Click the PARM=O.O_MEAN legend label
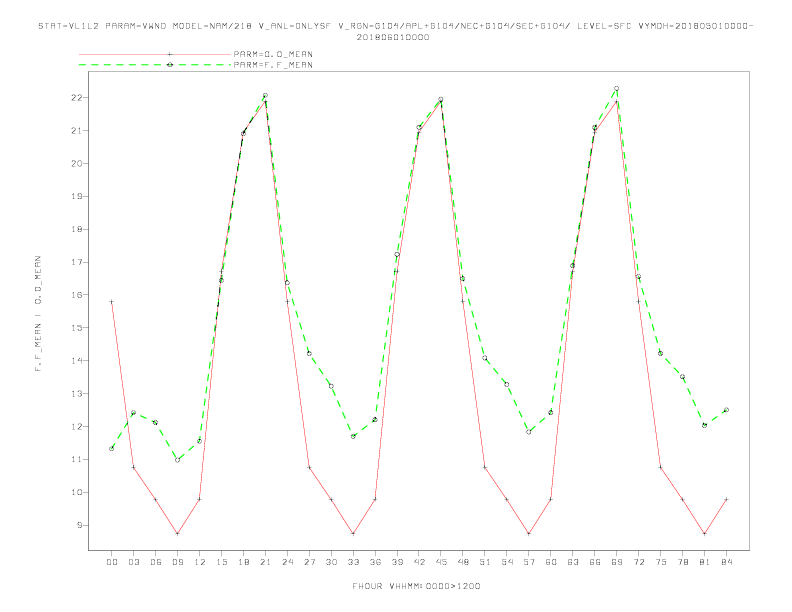Image resolution: width=792 pixels, height=612 pixels. pyautogui.click(x=273, y=54)
